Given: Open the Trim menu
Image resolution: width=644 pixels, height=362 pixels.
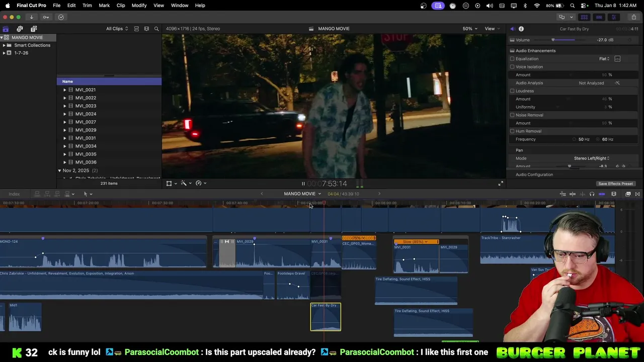Looking at the screenshot, I should (x=87, y=5).
